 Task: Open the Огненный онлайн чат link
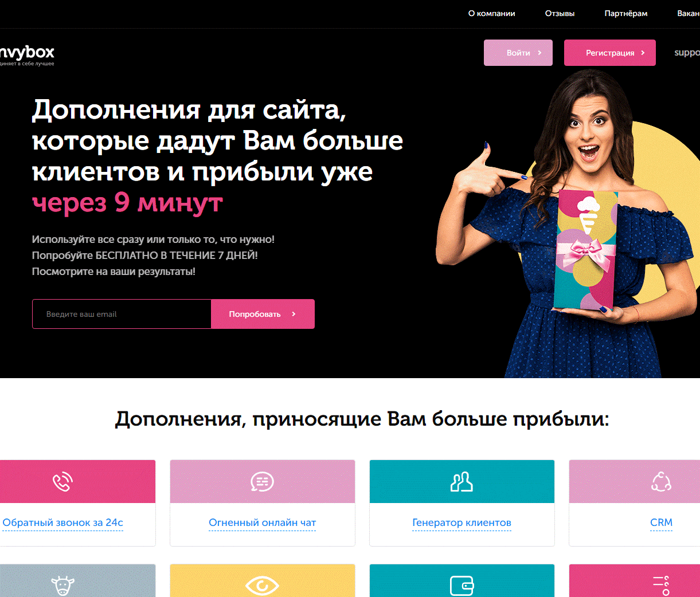tap(263, 523)
